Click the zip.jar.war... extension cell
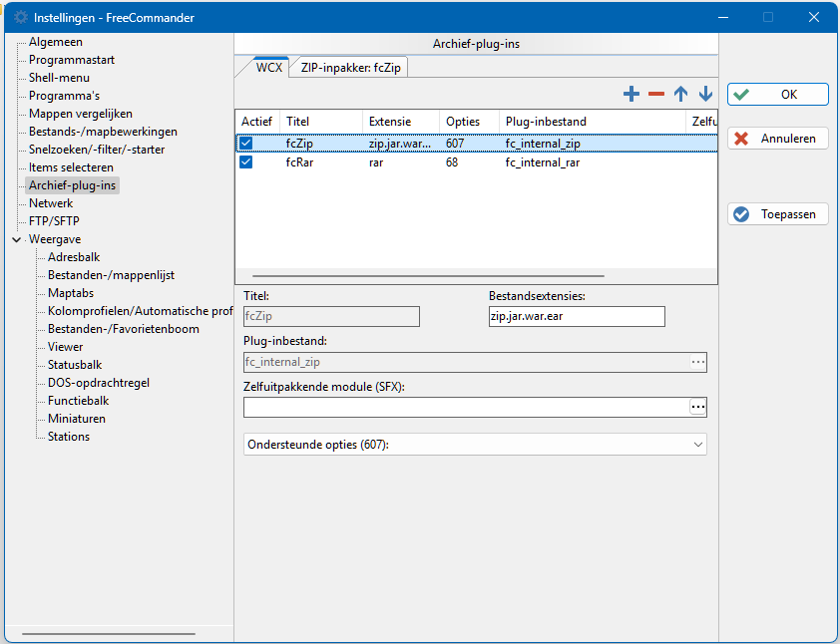 [x=400, y=144]
